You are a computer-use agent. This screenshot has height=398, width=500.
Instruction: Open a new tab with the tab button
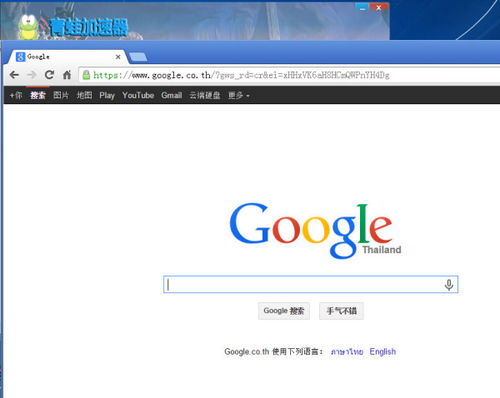coord(138,57)
